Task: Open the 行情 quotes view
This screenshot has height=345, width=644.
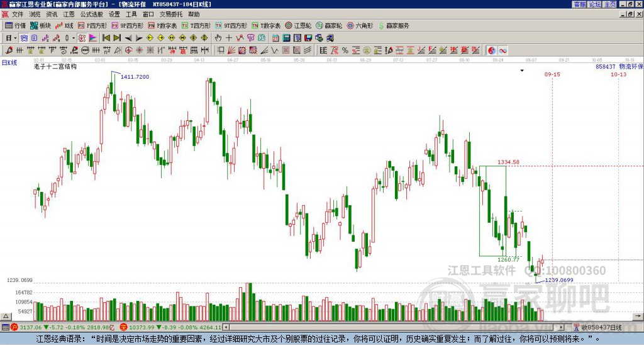Action: coord(16,25)
